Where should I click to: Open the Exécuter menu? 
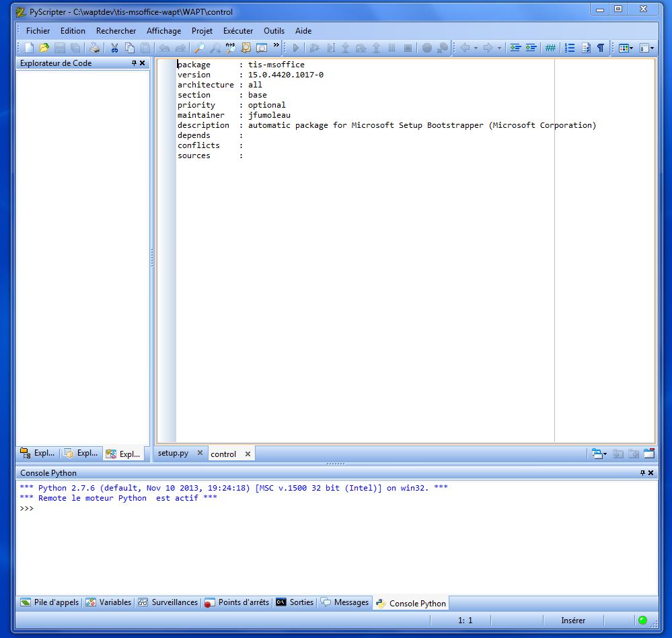pyautogui.click(x=238, y=31)
